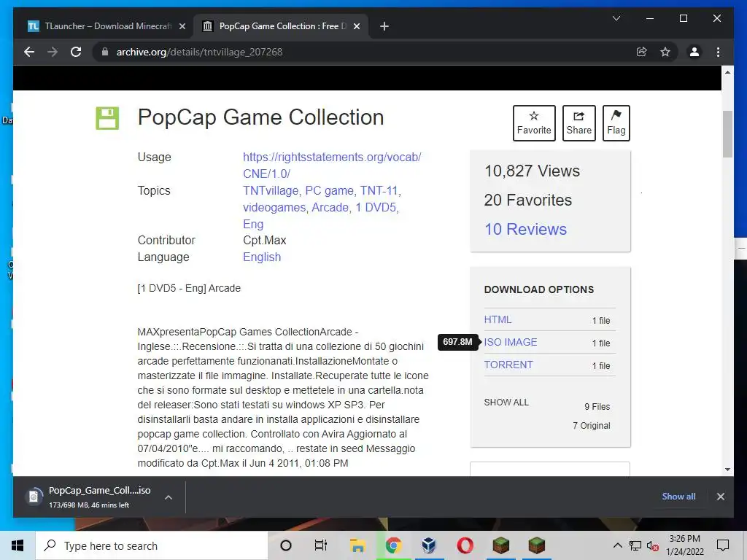Open the videogames topic link
The height and width of the screenshot is (560, 747).
coord(274,208)
